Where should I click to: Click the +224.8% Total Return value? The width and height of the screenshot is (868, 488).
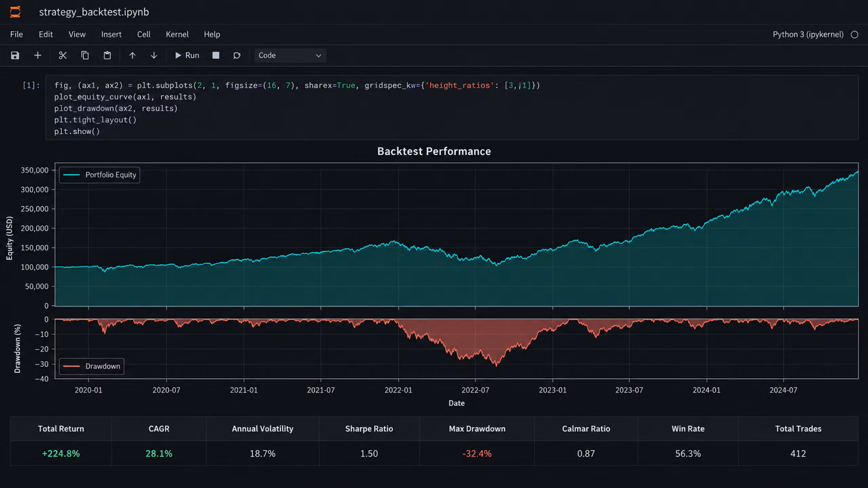click(61, 453)
